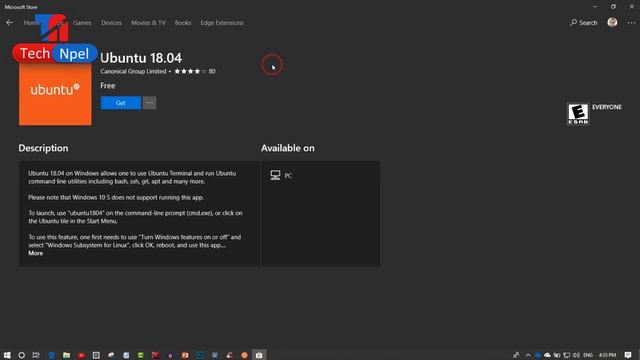The height and width of the screenshot is (360, 640).
Task: Open File Explorer from the taskbar
Action: (67, 355)
